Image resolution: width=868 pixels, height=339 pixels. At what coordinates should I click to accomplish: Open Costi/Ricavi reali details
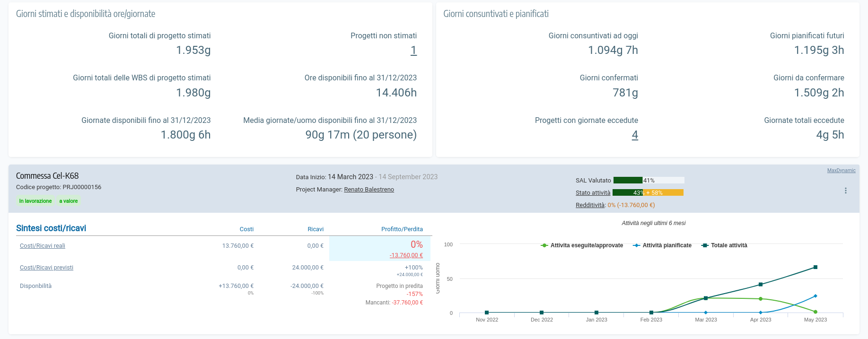click(x=43, y=246)
